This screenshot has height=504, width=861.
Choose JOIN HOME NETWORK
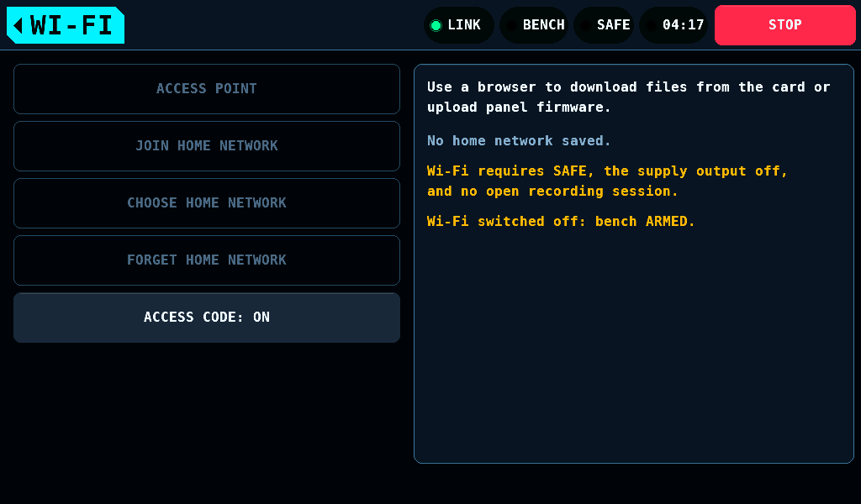[x=207, y=146]
